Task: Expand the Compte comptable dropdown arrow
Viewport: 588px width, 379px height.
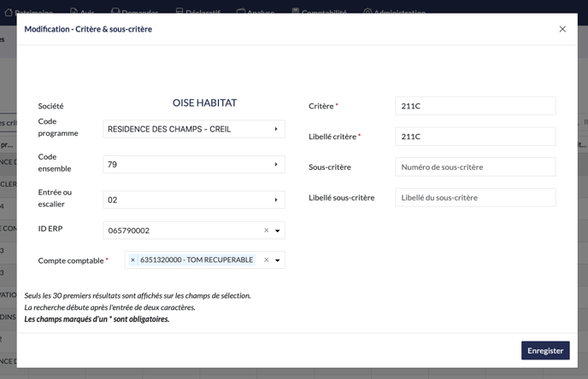Action: click(x=278, y=260)
